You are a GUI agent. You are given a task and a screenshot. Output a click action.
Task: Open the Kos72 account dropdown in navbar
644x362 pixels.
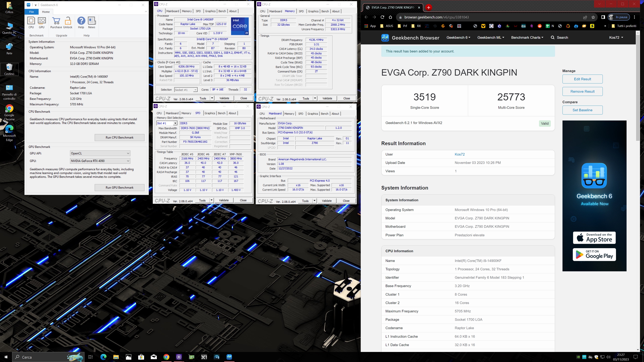[x=616, y=38]
